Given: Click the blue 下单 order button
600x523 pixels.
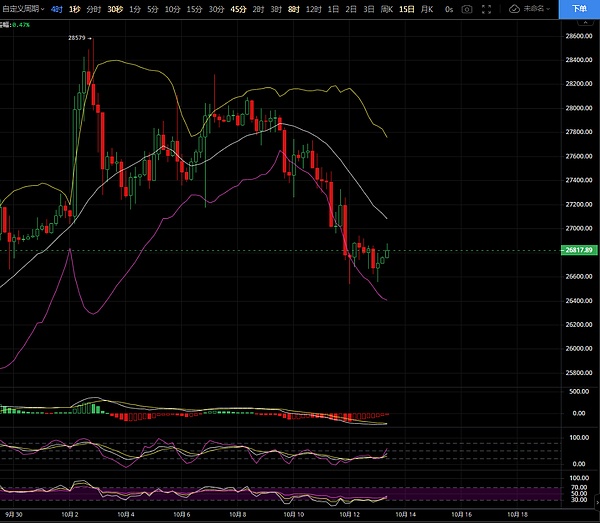Looking at the screenshot, I should coord(579,8).
